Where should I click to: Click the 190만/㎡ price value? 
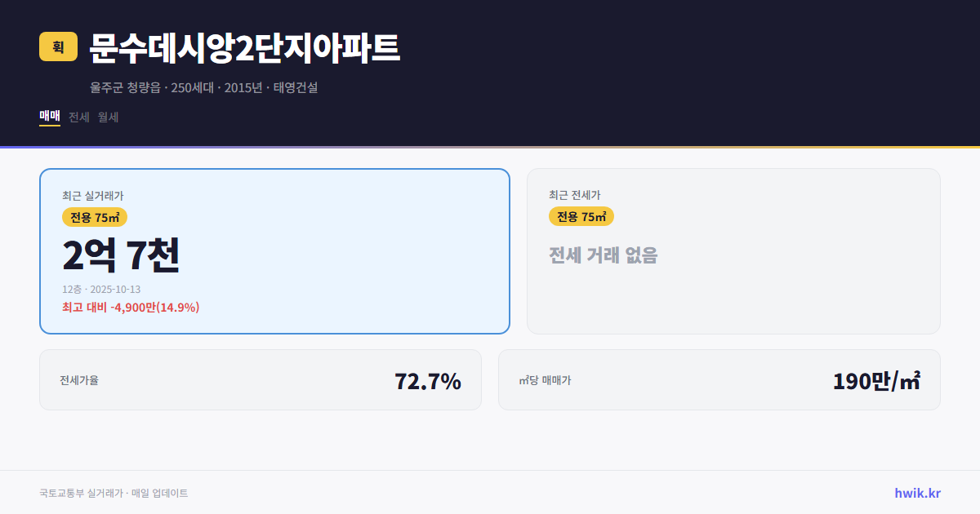pyautogui.click(x=876, y=379)
